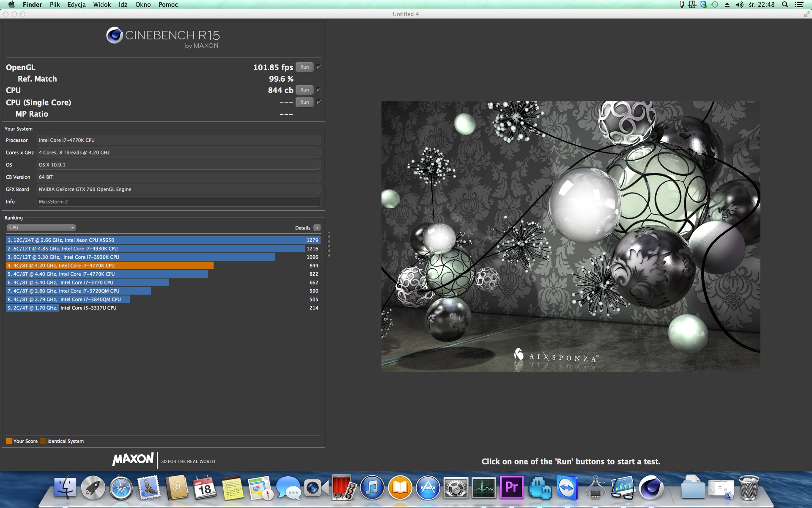Image resolution: width=812 pixels, height=508 pixels.
Task: Click the fullscreen arrows in title bar
Action: coord(807,14)
